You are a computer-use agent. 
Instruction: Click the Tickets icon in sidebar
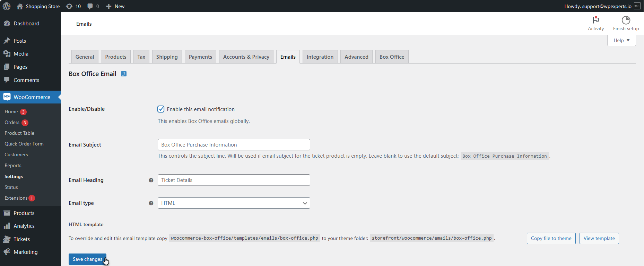pyautogui.click(x=7, y=239)
